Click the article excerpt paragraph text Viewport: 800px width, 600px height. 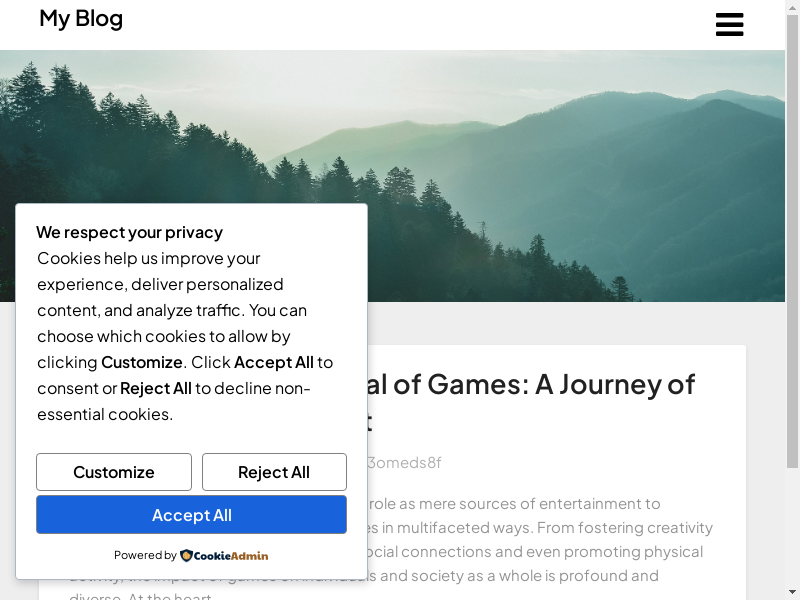(540, 527)
